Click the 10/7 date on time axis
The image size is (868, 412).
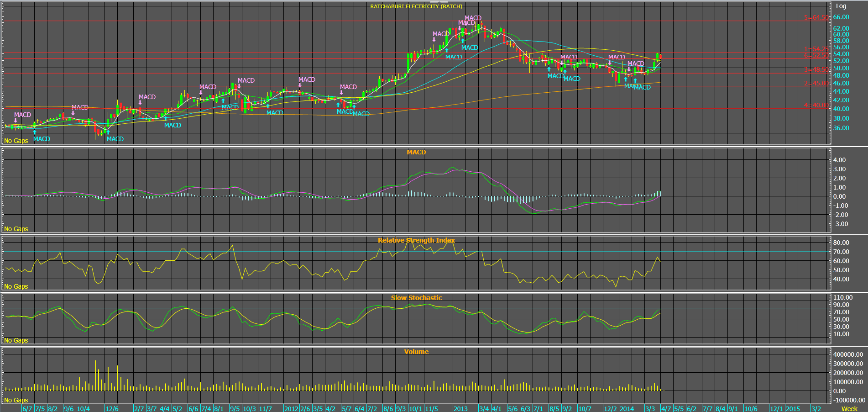[585, 409]
